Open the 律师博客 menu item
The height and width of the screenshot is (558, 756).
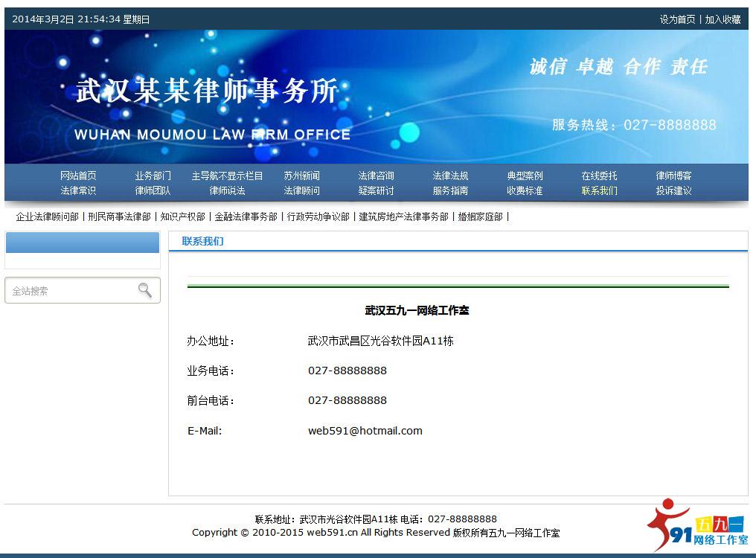[x=673, y=176]
